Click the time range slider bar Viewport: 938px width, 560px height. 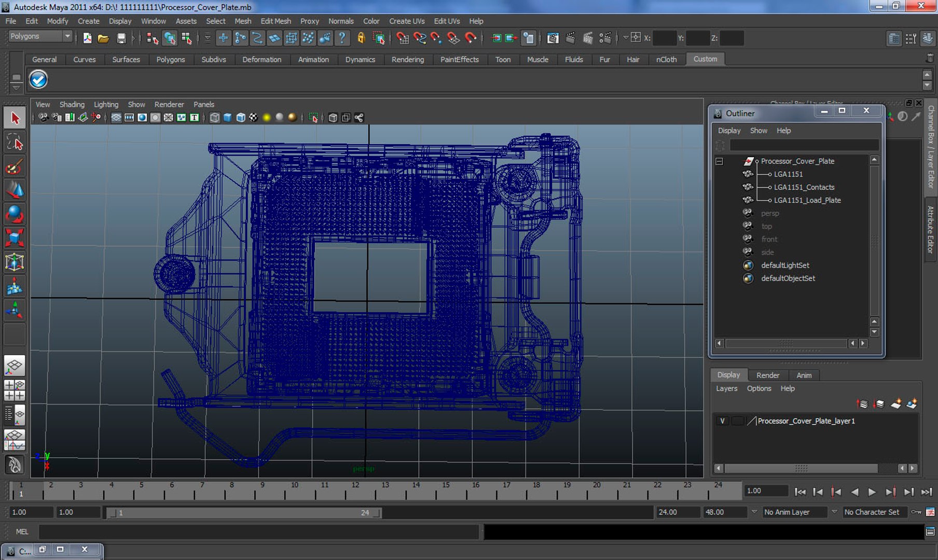[x=243, y=513]
